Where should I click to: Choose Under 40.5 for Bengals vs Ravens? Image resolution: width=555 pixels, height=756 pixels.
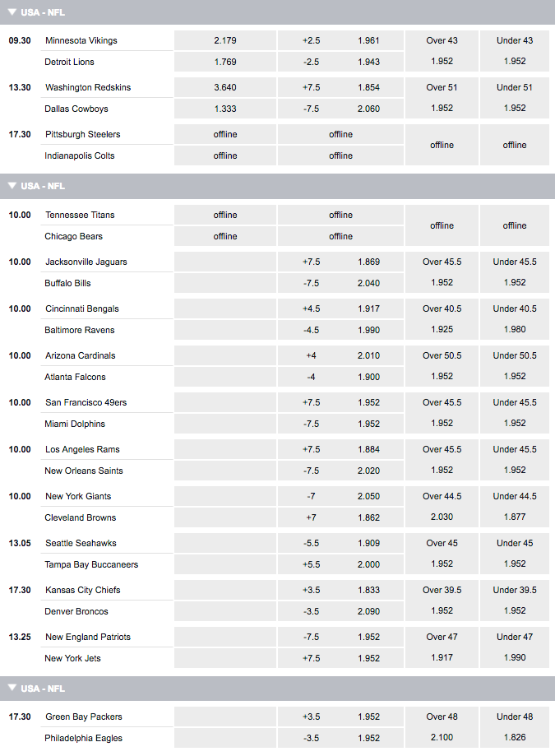point(515,319)
